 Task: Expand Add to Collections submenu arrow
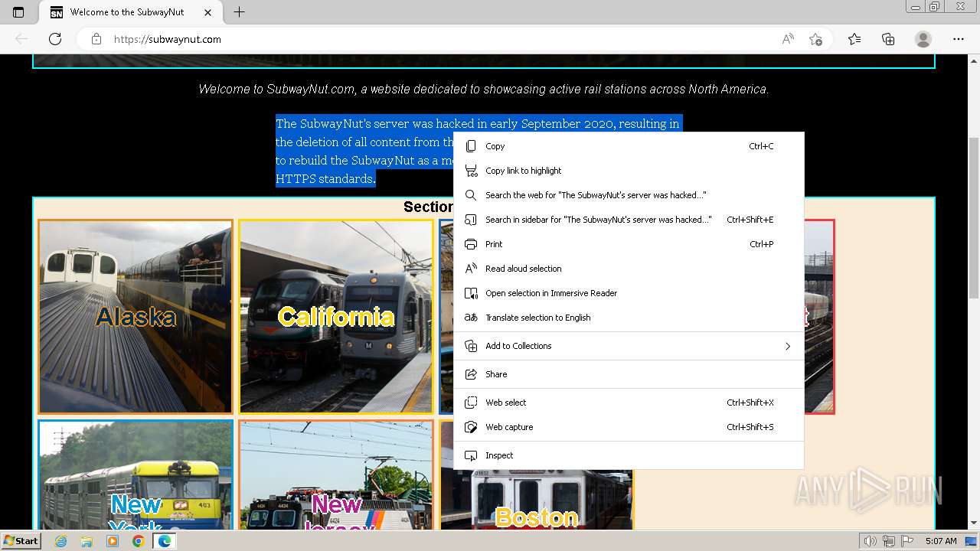coord(787,346)
